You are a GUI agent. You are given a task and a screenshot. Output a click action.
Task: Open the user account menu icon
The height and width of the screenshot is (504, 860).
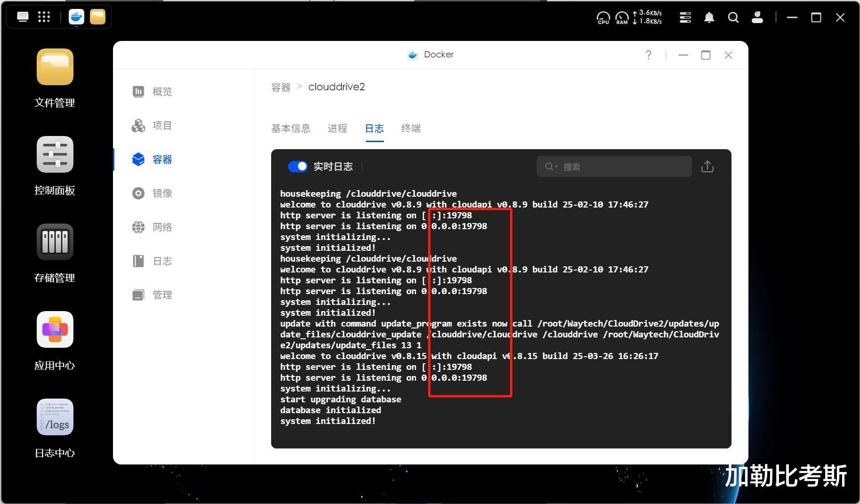pyautogui.click(x=757, y=17)
